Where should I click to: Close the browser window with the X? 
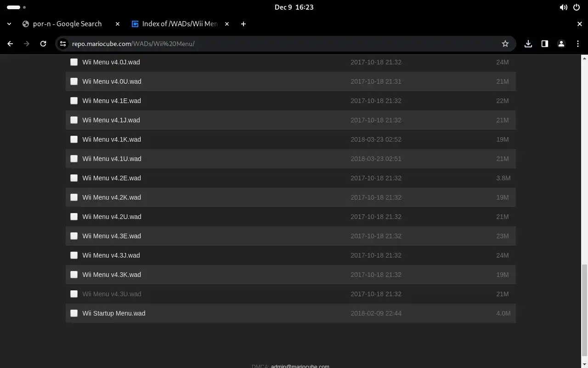pyautogui.click(x=580, y=24)
